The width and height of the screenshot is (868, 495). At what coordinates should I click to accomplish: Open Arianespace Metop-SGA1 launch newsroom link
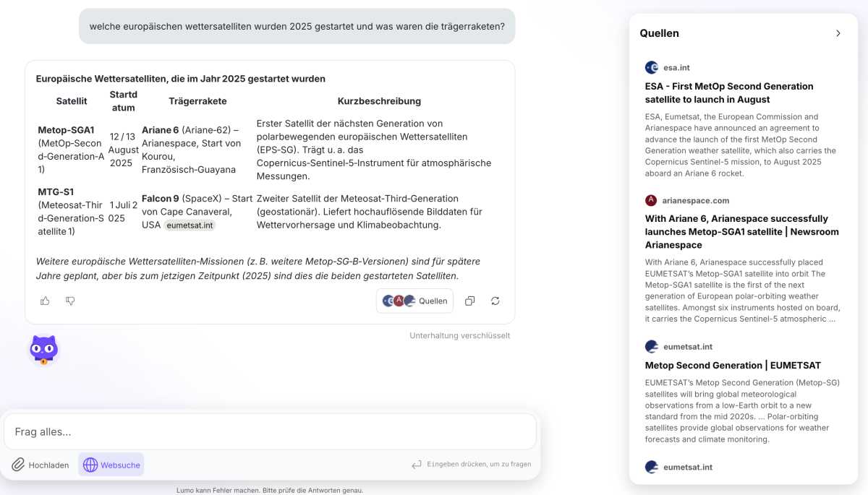coord(741,231)
